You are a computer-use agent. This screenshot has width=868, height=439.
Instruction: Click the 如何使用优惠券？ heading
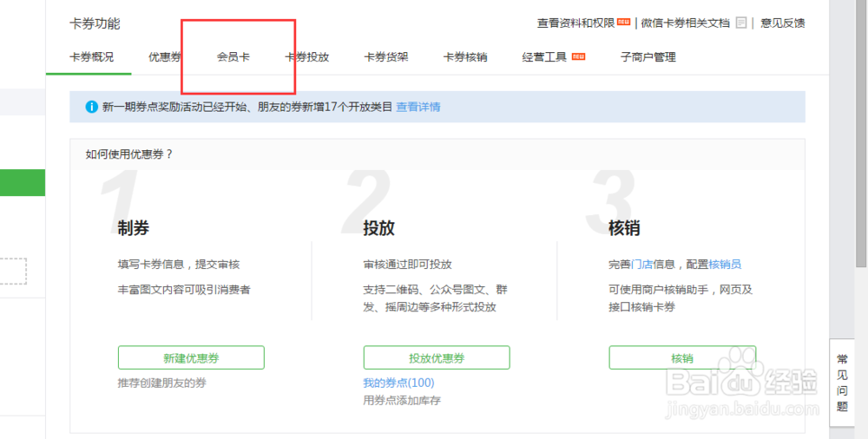click(x=129, y=154)
